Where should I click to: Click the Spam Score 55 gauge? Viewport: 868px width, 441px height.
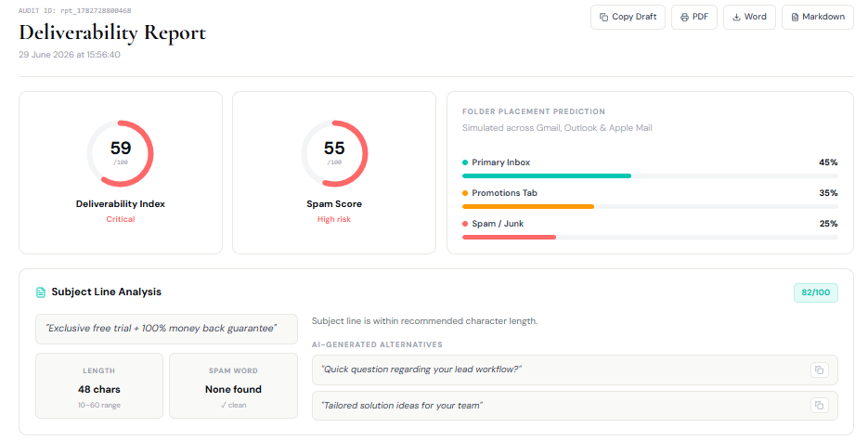pyautogui.click(x=334, y=154)
